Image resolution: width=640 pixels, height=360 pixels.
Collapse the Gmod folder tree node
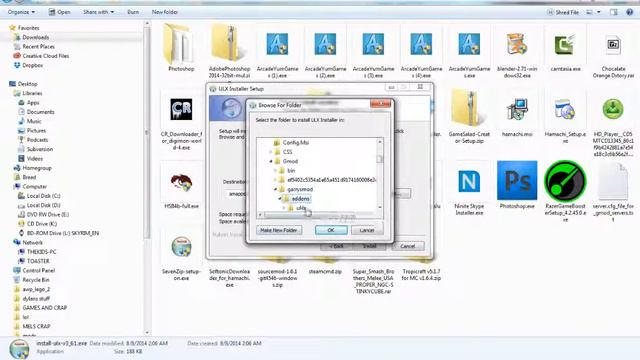[x=271, y=161]
